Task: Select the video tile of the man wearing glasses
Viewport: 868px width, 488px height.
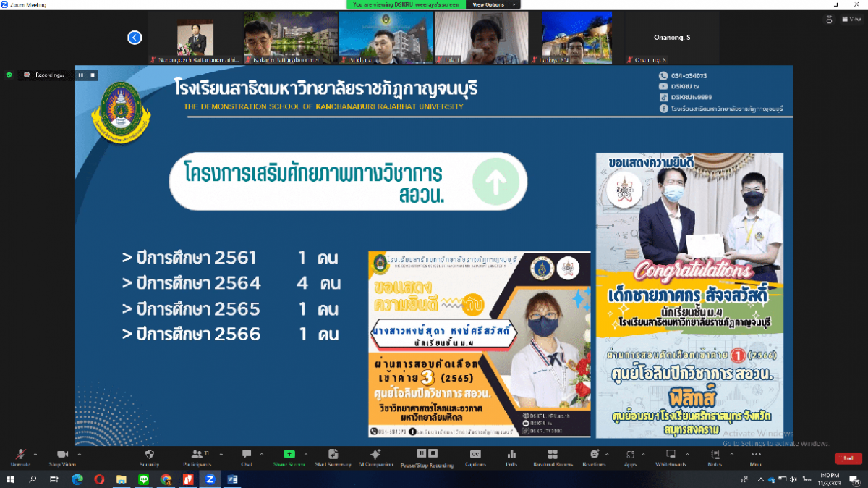Action: click(x=290, y=38)
